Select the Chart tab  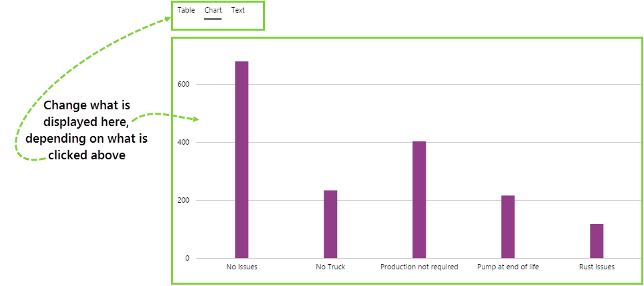pos(213,11)
